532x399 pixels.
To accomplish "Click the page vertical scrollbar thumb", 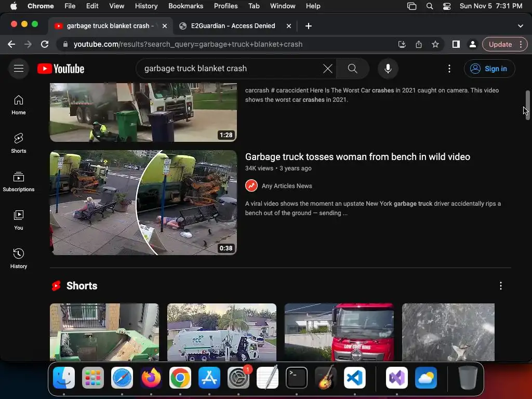I will point(528,105).
